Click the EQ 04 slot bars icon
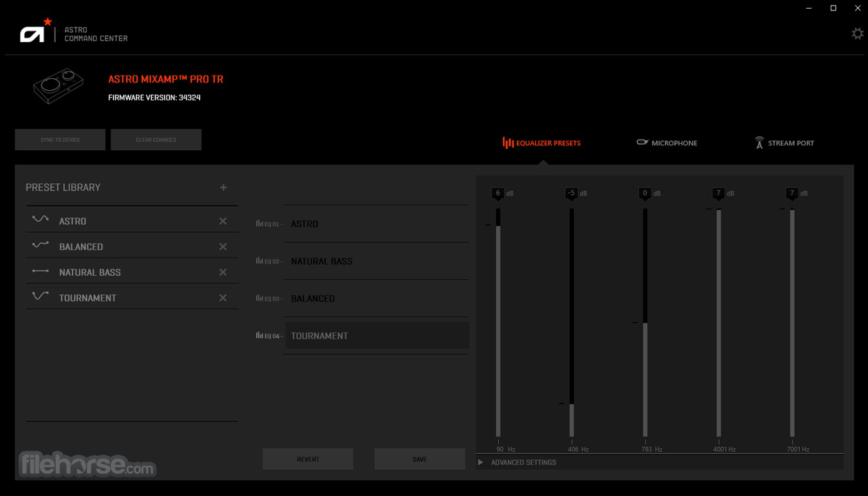 pyautogui.click(x=259, y=335)
